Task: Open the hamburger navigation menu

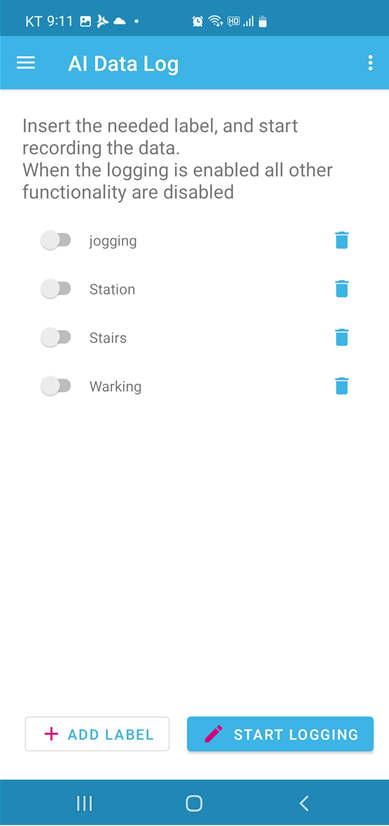Action: (26, 63)
